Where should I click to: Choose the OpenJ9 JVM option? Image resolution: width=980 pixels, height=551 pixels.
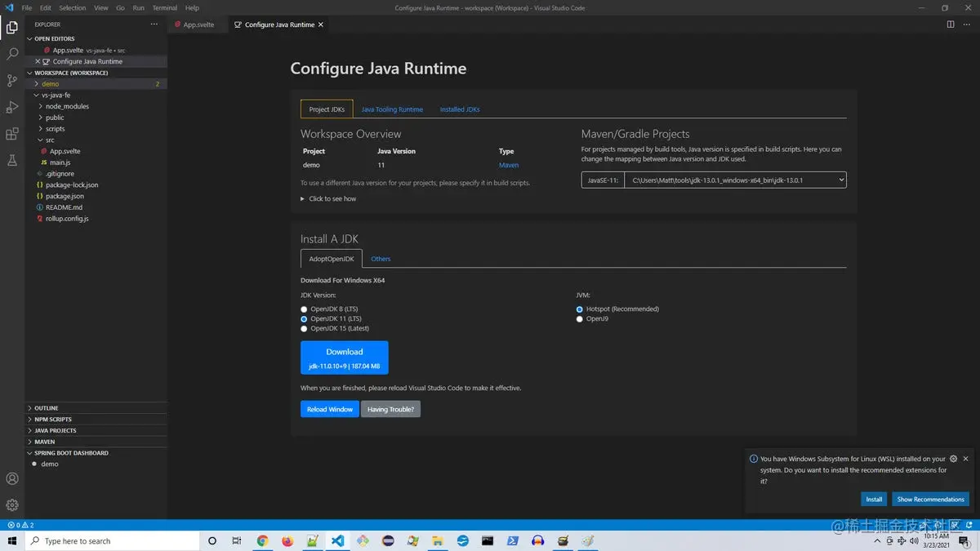580,319
